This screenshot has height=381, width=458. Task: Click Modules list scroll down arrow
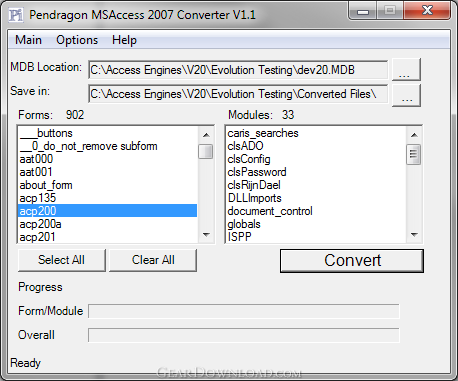click(x=414, y=235)
